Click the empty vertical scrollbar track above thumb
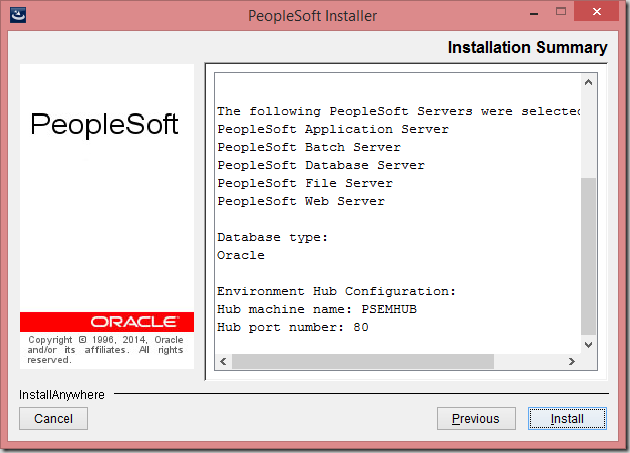The height and width of the screenshot is (453, 630). (x=588, y=134)
